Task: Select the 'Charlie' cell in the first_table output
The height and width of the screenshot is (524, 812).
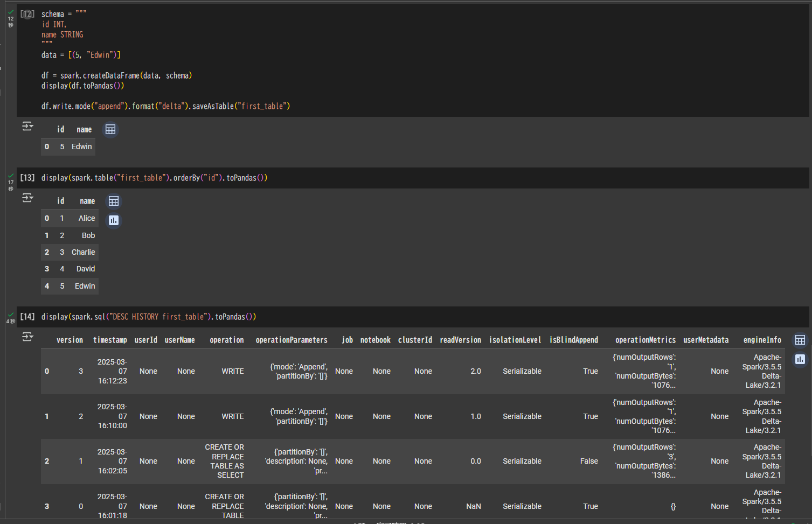Action: 84,253
